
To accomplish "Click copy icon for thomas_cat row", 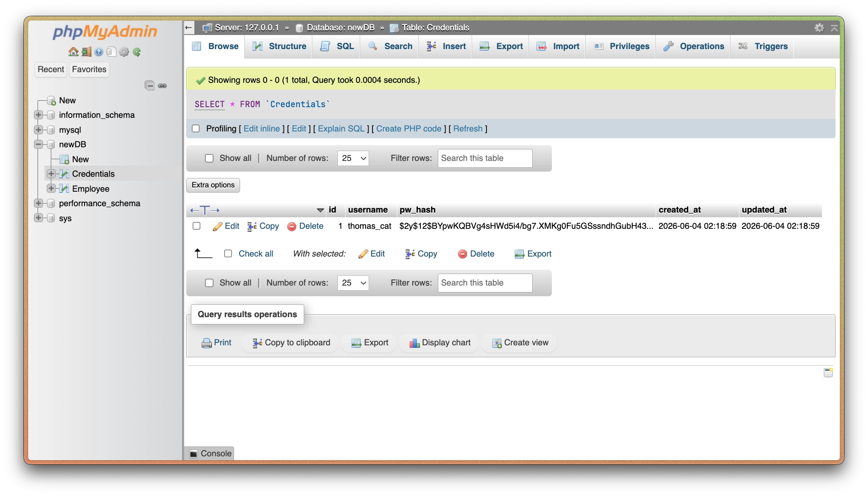I will 252,227.
